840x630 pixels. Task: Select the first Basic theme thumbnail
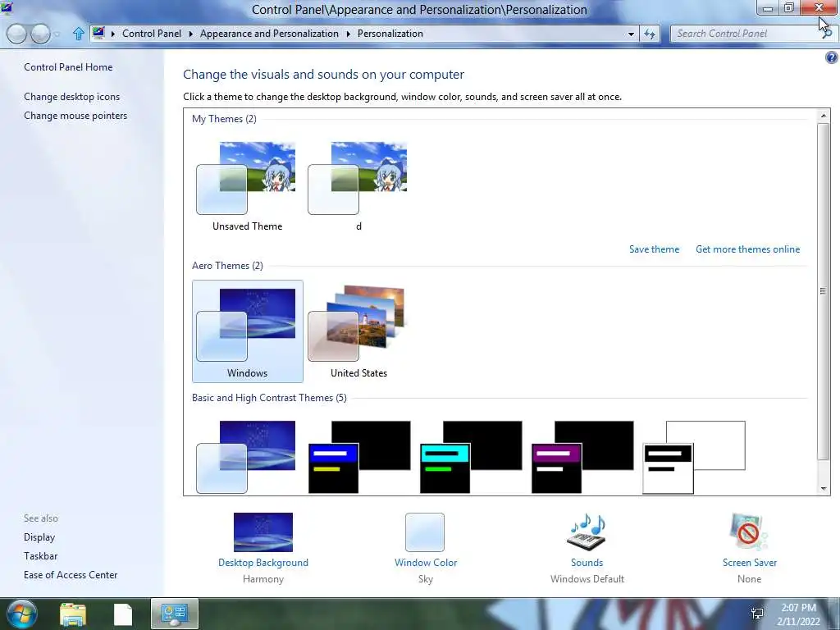[x=246, y=457]
